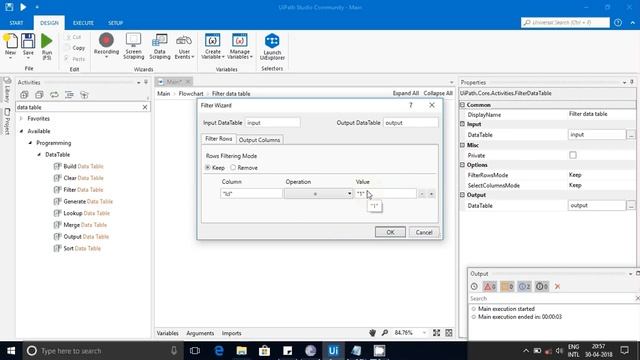Cancel the Filter Wizard
Viewport: 640px width, 360px height.
click(424, 232)
